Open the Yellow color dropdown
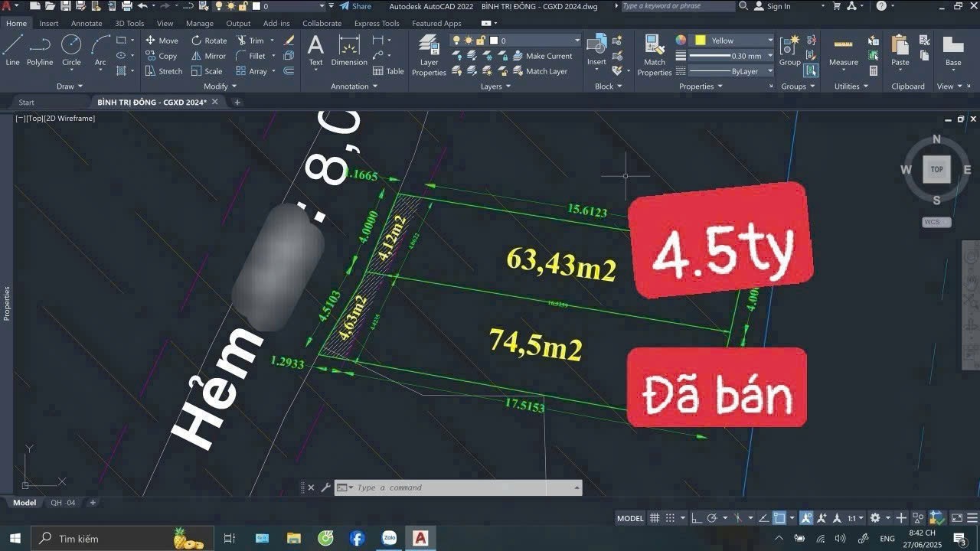980x551 pixels. pyautogui.click(x=769, y=39)
